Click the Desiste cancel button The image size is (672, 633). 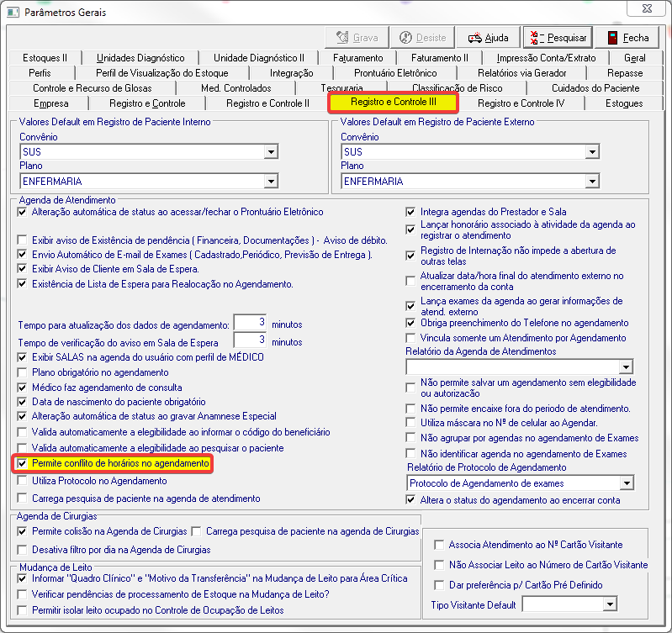pyautogui.click(x=422, y=38)
